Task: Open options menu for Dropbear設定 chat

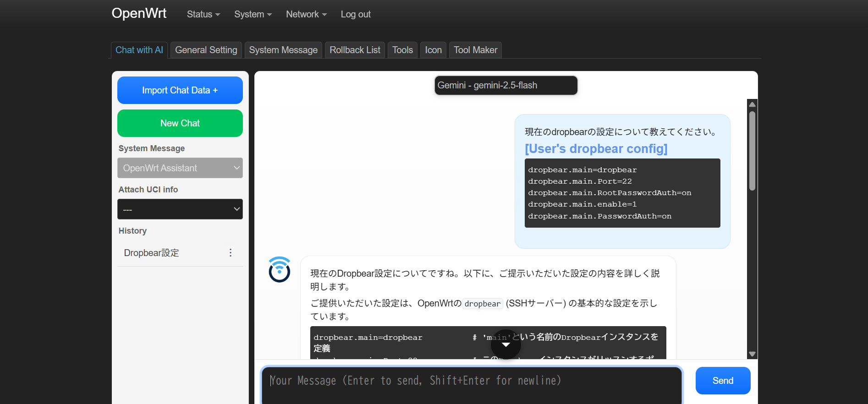Action: click(x=231, y=253)
